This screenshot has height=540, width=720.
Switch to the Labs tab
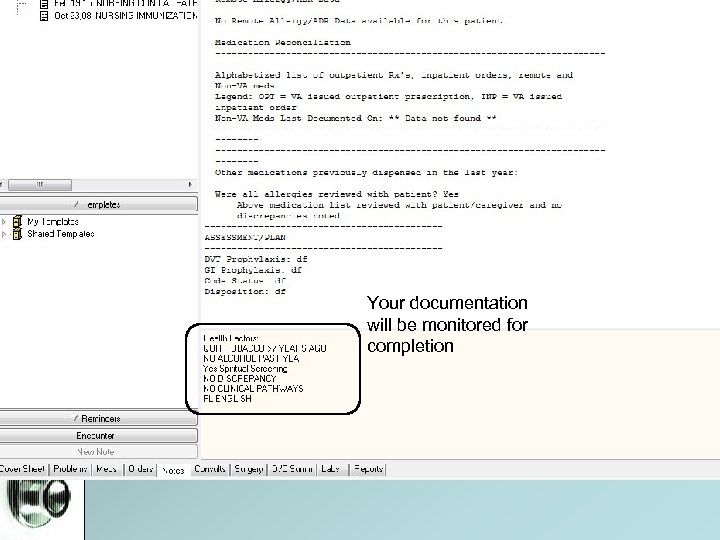click(332, 469)
